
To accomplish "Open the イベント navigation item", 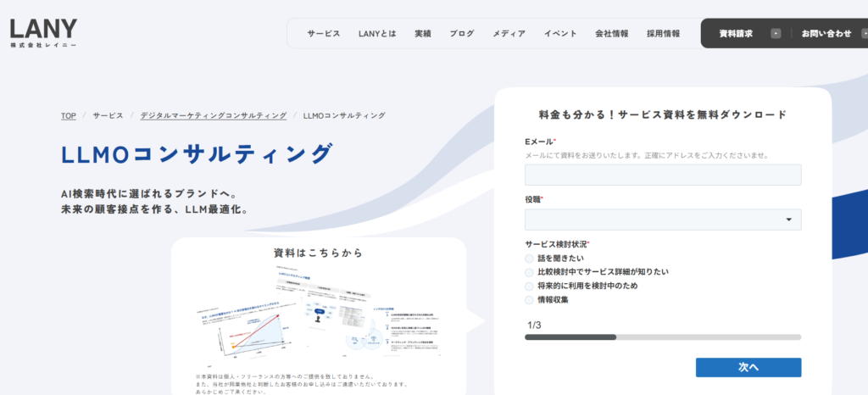I will [560, 34].
